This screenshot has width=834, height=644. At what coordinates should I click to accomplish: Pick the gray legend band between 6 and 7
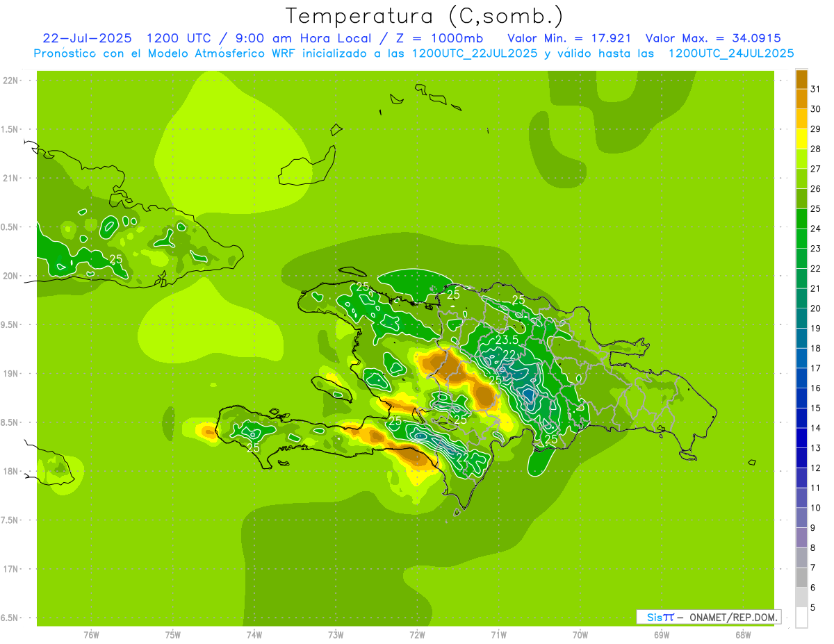click(x=801, y=577)
